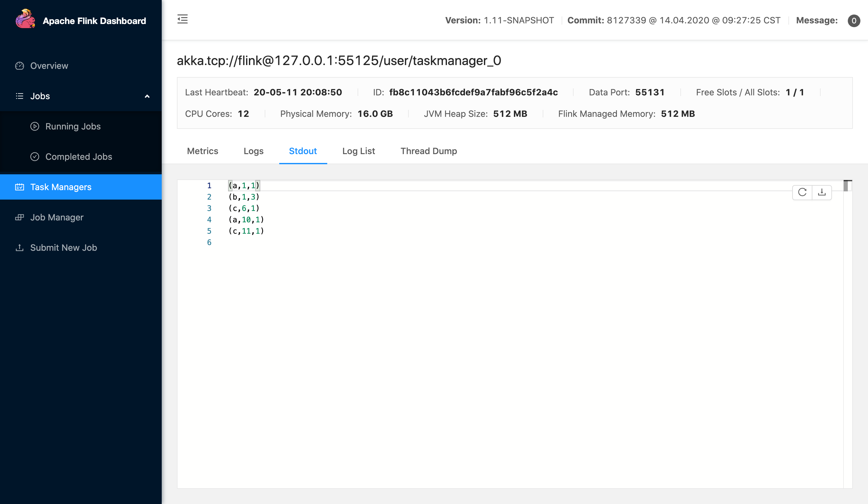This screenshot has width=868, height=504.
Task: Click stdout line (c,11,1)
Action: point(246,231)
